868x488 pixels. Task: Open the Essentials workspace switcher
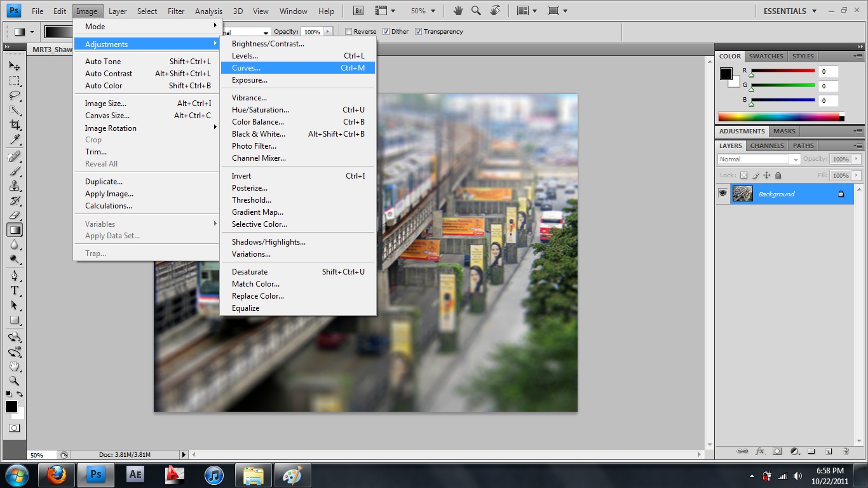point(790,11)
